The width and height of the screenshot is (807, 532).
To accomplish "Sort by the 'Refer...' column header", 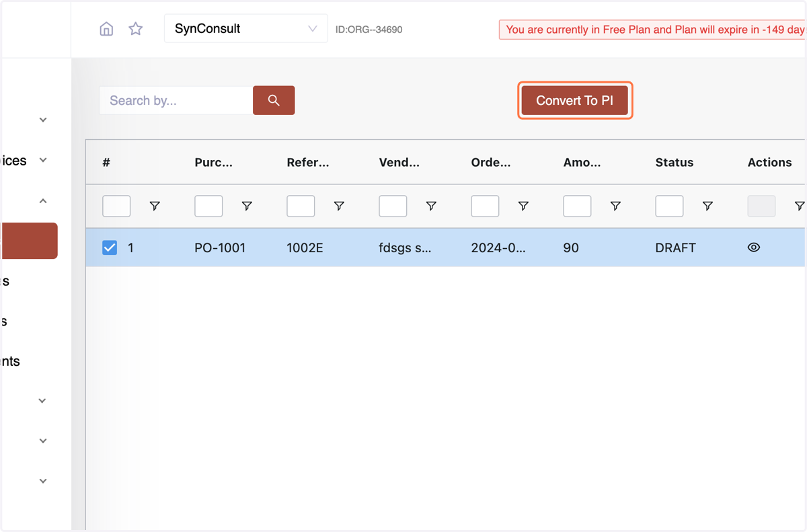I will coord(308,162).
